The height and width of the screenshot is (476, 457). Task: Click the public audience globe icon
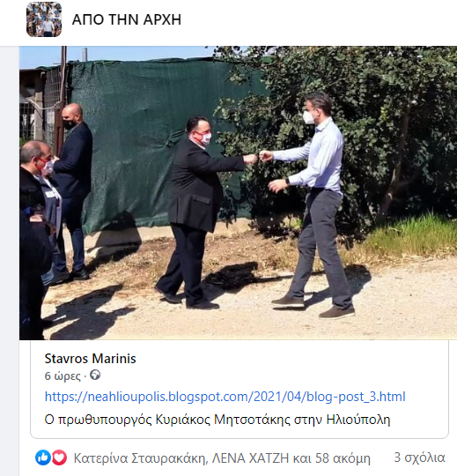coord(95,376)
